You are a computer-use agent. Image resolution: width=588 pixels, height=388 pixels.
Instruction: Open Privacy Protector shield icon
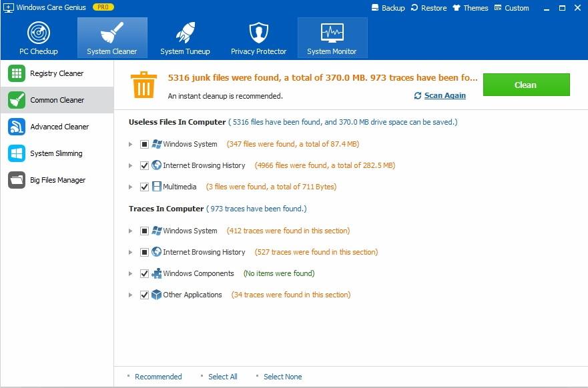tap(259, 33)
